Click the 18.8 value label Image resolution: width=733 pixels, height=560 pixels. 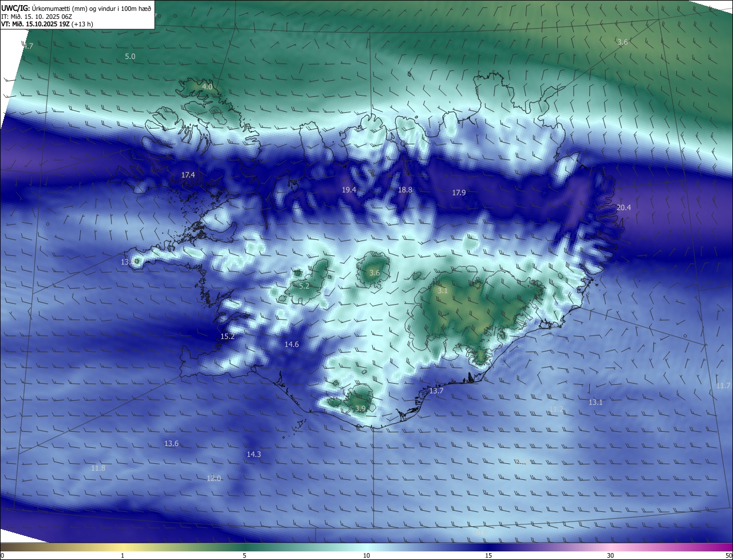pyautogui.click(x=405, y=190)
